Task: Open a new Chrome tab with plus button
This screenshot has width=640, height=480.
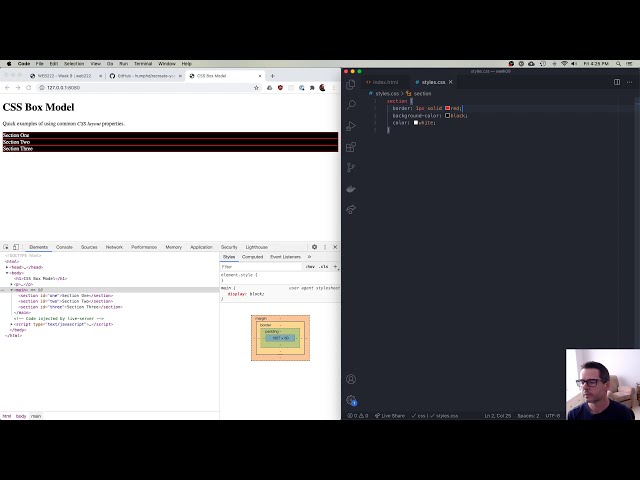Action: tap(272, 76)
